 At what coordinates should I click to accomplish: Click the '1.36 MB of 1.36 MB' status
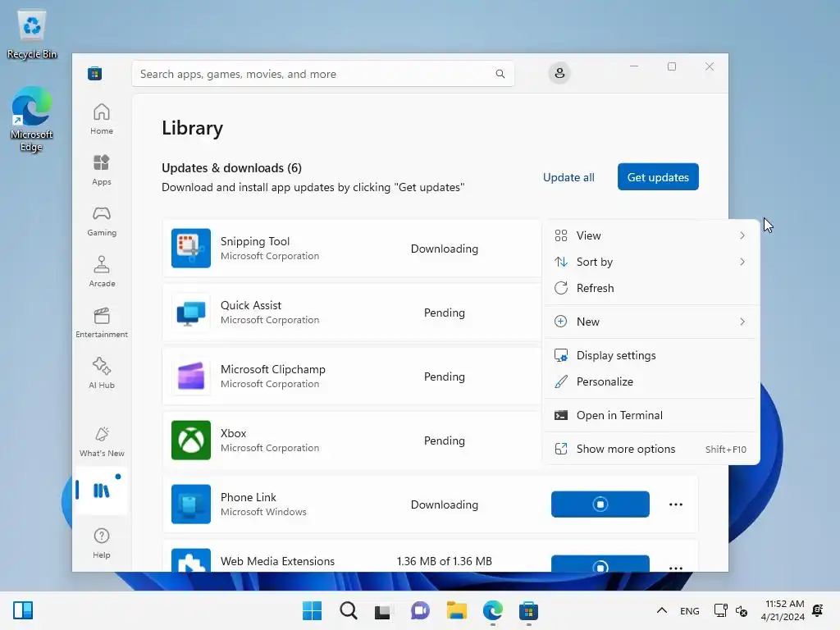(x=444, y=561)
